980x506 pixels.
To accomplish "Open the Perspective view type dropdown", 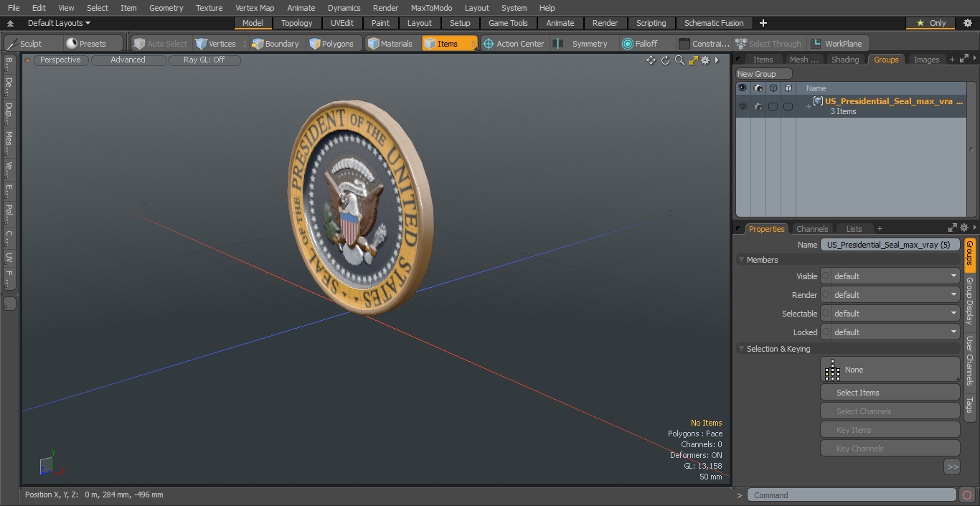I will (x=60, y=60).
